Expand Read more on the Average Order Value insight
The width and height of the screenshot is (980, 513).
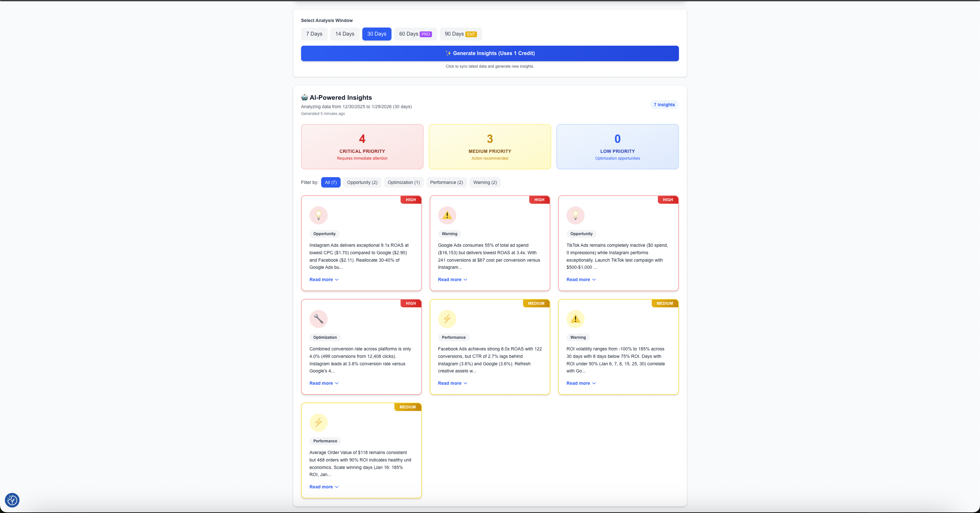[x=324, y=487]
